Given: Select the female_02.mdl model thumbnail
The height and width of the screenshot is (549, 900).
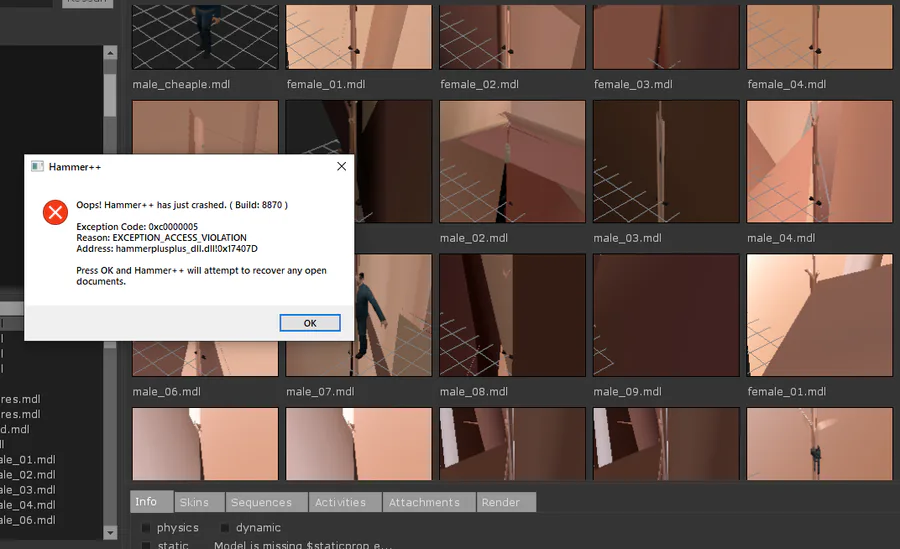Looking at the screenshot, I should click(513, 37).
